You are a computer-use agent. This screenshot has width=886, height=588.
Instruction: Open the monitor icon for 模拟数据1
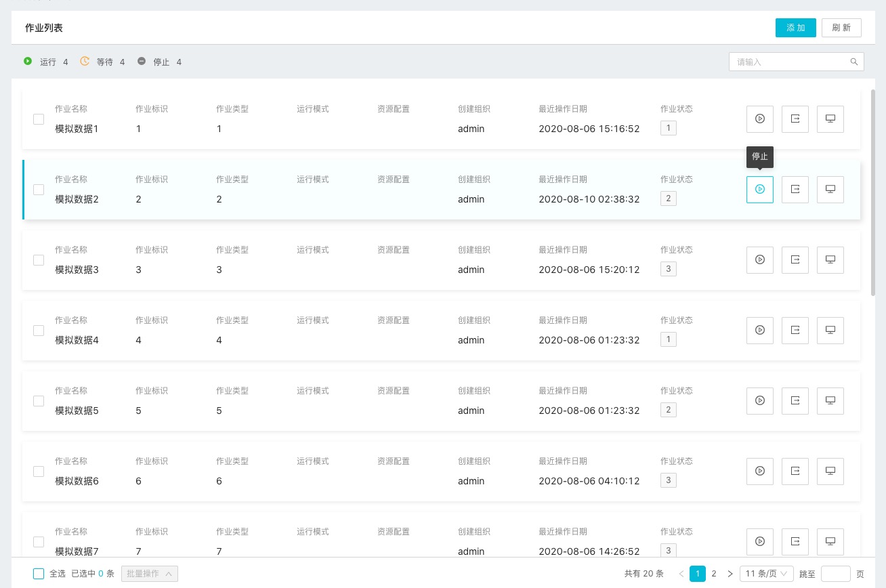pos(830,119)
